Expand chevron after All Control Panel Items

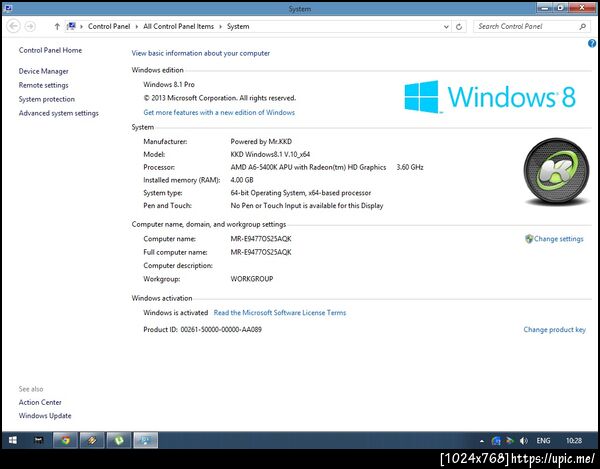pyautogui.click(x=220, y=26)
